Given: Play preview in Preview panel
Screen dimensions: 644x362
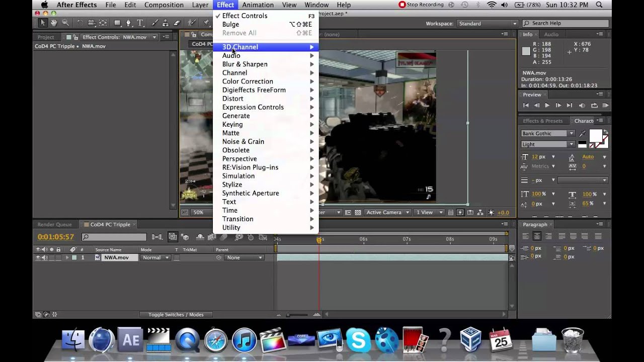Looking at the screenshot, I should point(547,105).
